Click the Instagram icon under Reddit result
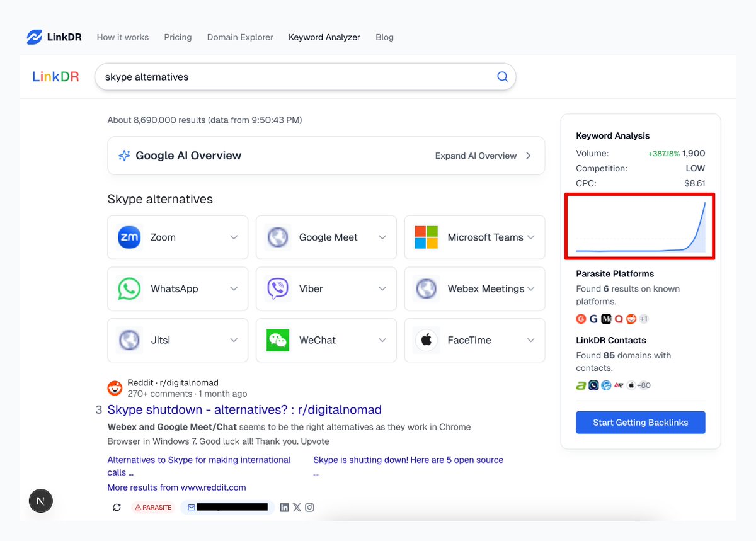This screenshot has height=541, width=756. [x=309, y=508]
